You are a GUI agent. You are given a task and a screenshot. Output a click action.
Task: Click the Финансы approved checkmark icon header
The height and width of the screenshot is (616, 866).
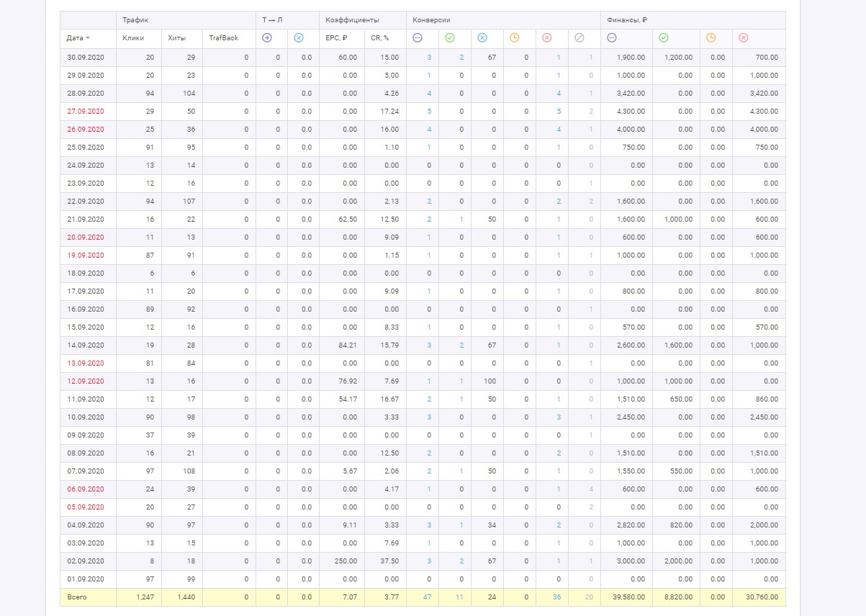pos(664,37)
